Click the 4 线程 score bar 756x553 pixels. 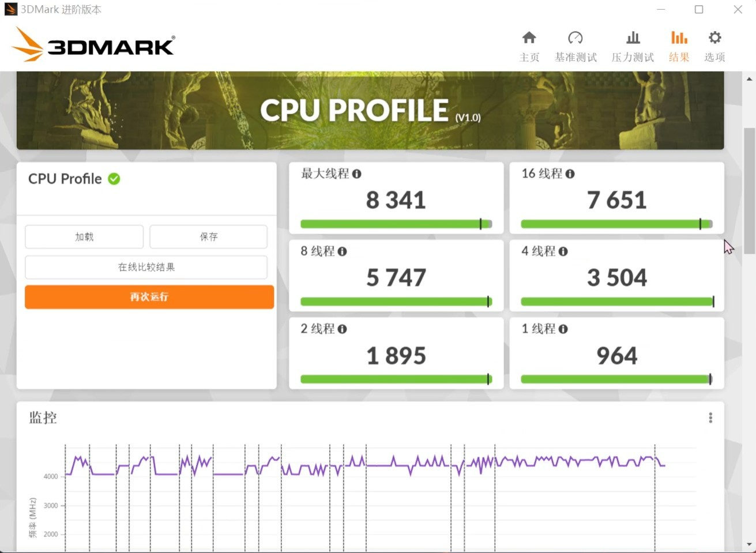[616, 302]
